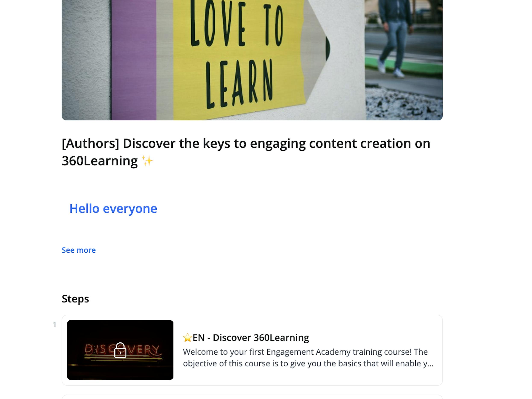Click the purple stripe of the pencil sign
The height and width of the screenshot is (399, 532).
(x=134, y=60)
